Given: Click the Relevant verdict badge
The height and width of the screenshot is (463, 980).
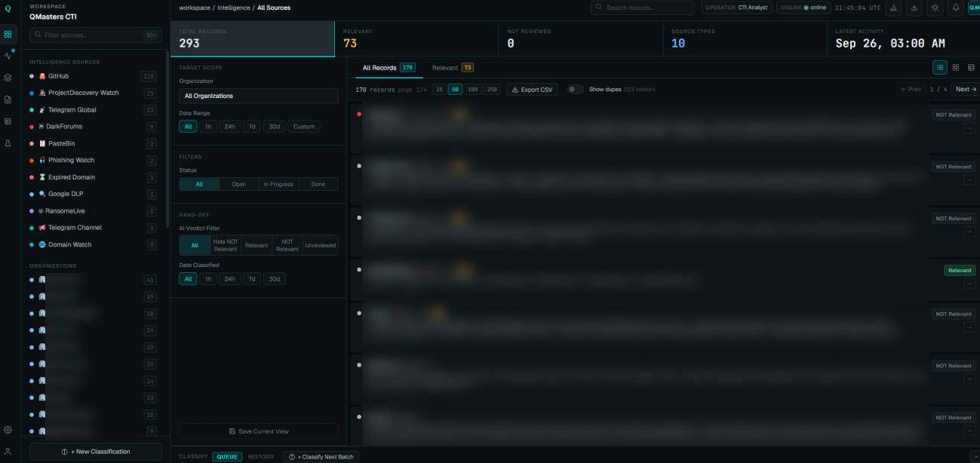Looking at the screenshot, I should click(960, 270).
